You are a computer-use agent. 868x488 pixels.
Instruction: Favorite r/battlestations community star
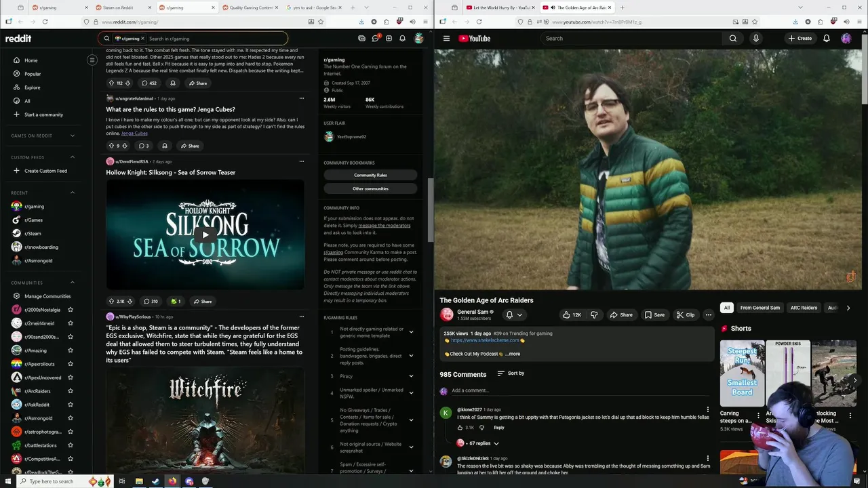pos(70,445)
